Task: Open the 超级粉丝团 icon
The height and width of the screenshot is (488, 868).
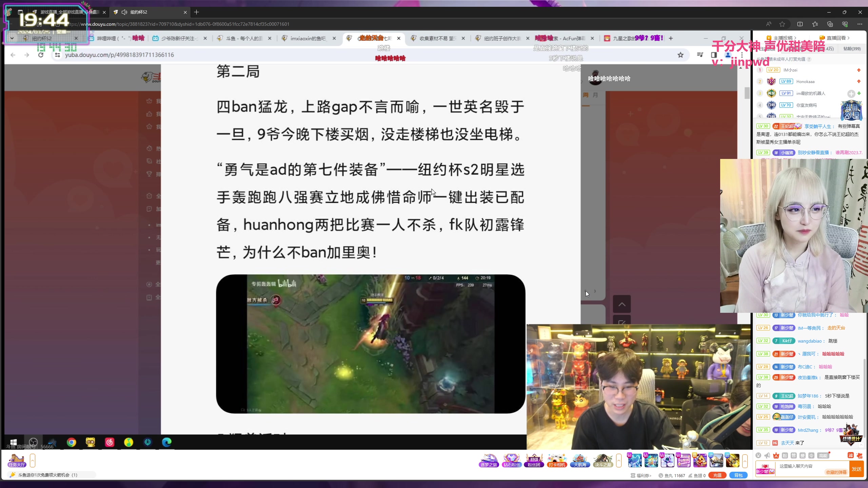Action: point(534,461)
